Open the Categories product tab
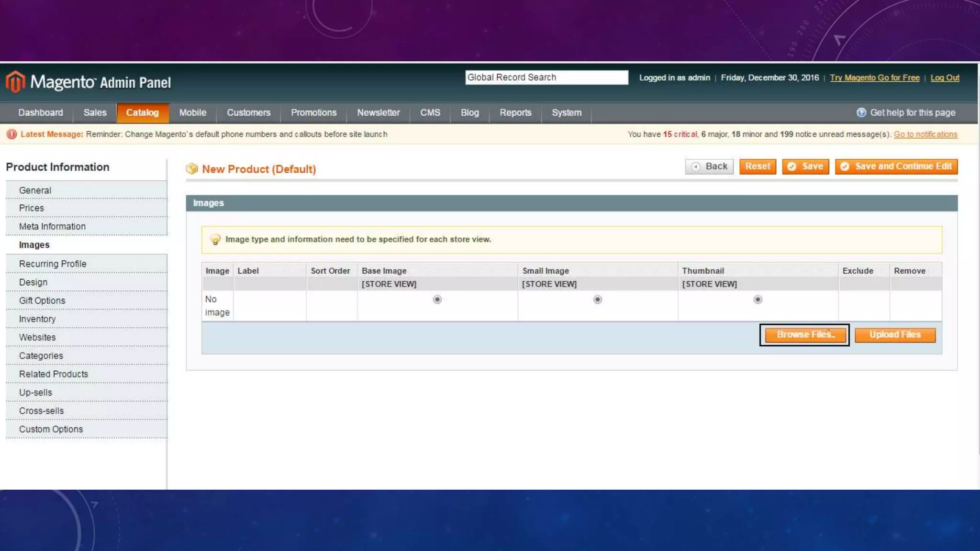Viewport: 980px width, 551px height. coord(41,356)
